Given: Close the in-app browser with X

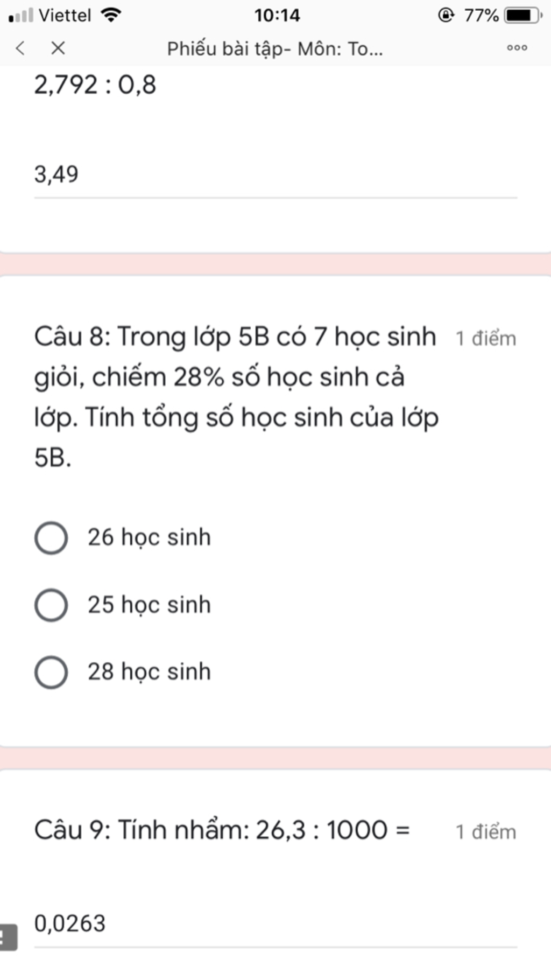Looking at the screenshot, I should pos(58,48).
